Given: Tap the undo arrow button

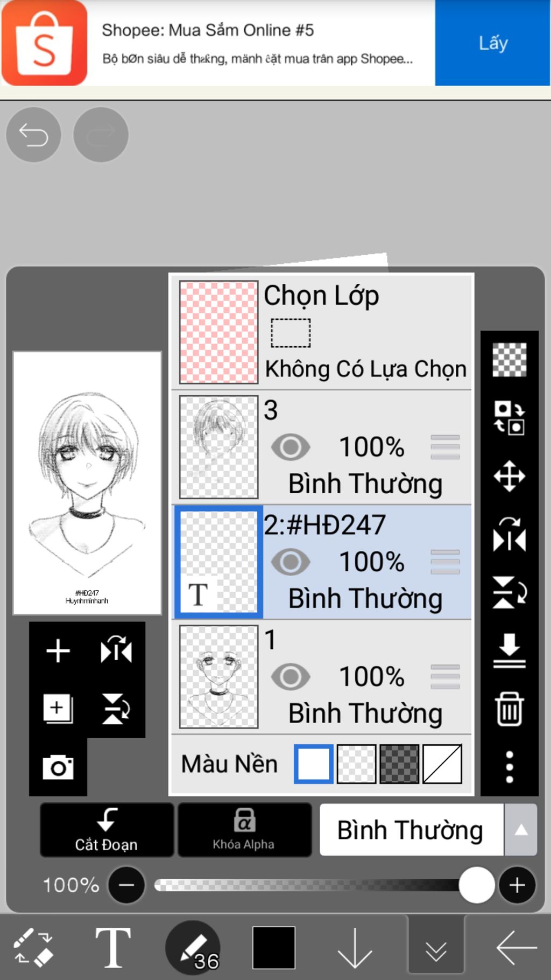Looking at the screenshot, I should (33, 135).
